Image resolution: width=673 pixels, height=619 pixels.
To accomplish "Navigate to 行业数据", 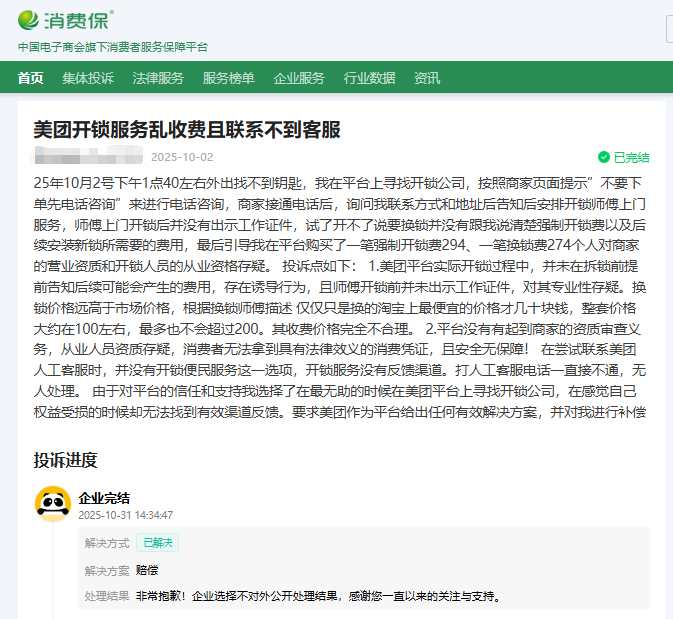I will click(370, 78).
